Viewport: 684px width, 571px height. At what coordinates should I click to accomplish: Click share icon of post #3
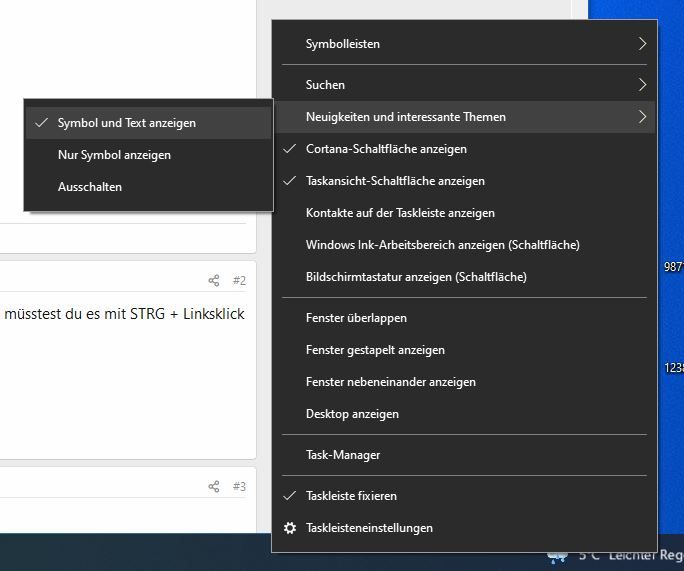[214, 486]
